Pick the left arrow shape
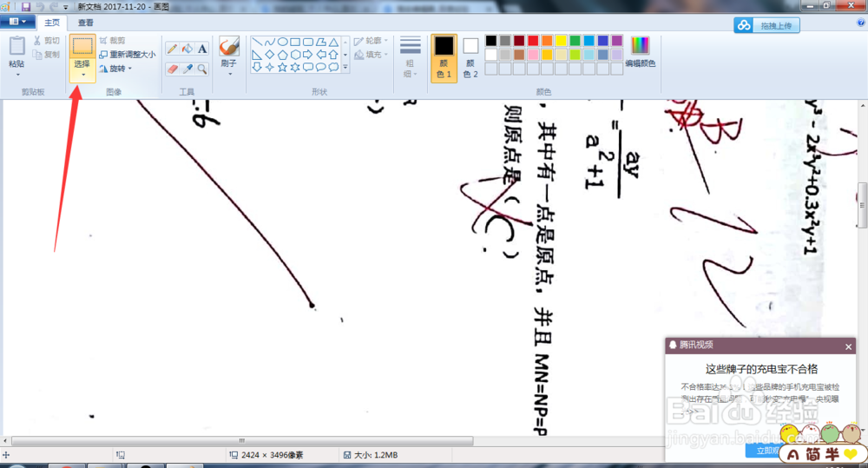868x468 pixels. coord(320,55)
